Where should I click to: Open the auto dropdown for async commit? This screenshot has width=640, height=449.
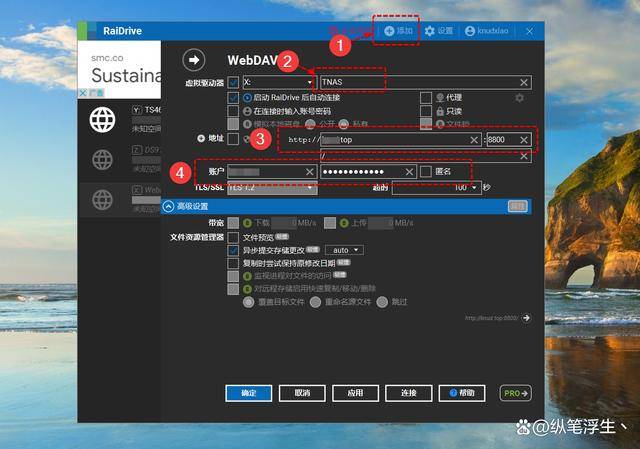point(344,250)
